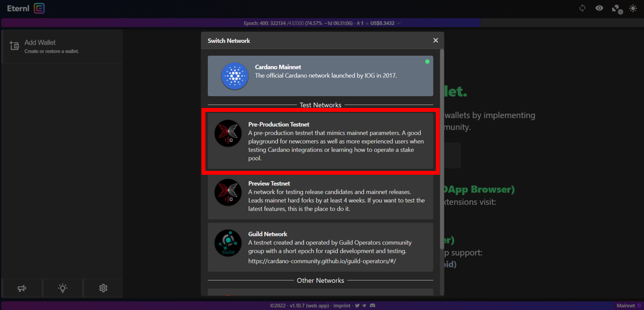Image resolution: width=644 pixels, height=310 pixels.
Task: Open the Twitter icon in footer
Action: click(x=357, y=306)
